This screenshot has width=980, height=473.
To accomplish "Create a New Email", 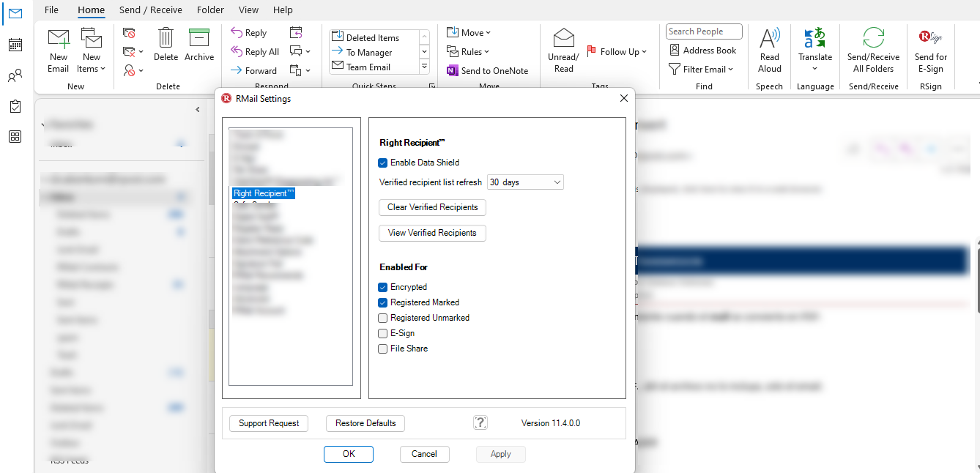I will coord(59,50).
